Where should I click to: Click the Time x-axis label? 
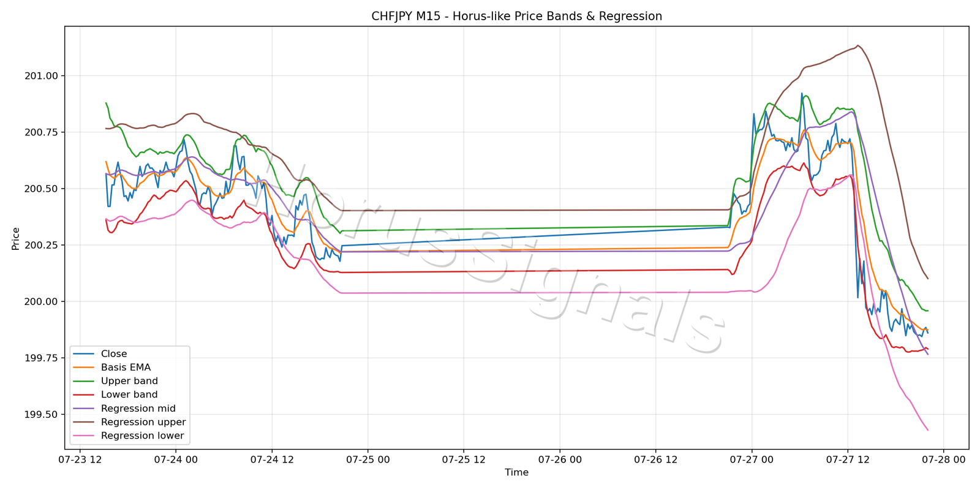[x=516, y=472]
